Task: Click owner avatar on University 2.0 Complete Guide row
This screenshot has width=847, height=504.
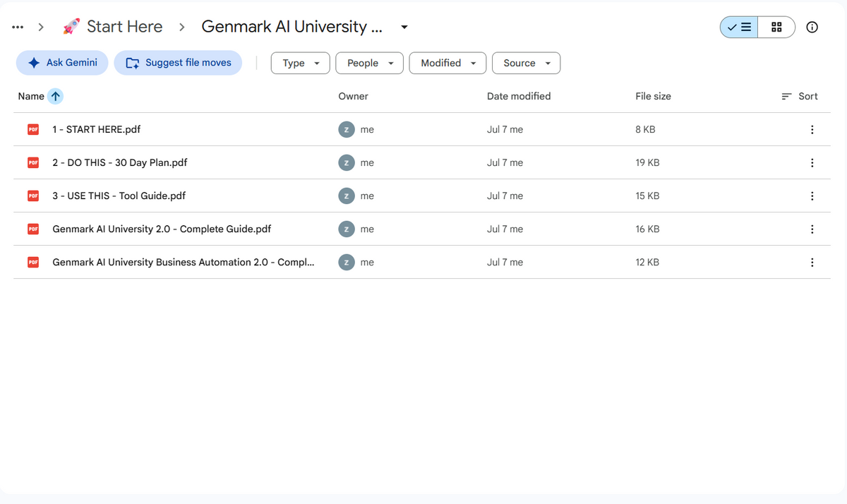Action: 346,229
